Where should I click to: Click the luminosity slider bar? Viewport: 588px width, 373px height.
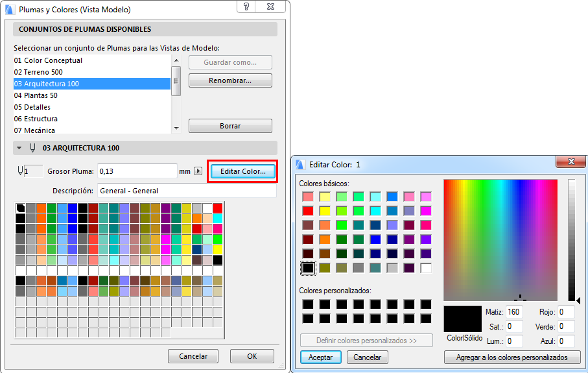coord(572,240)
